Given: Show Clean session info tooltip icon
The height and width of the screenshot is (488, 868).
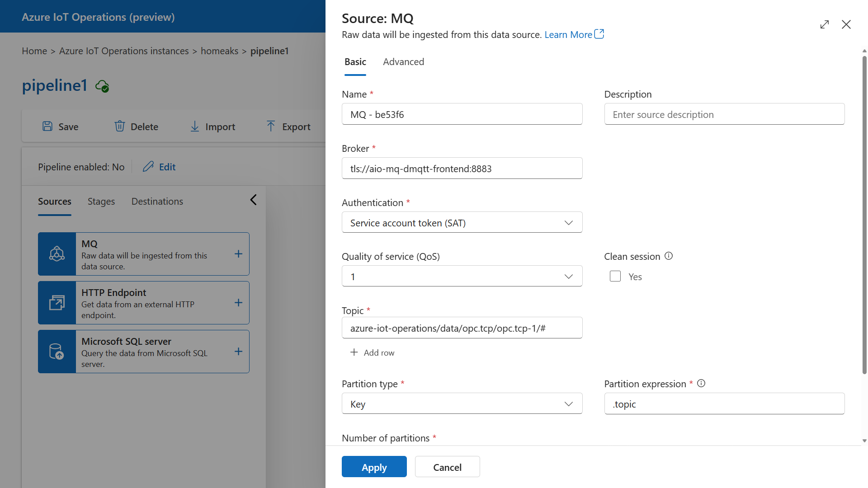Looking at the screenshot, I should (x=669, y=256).
